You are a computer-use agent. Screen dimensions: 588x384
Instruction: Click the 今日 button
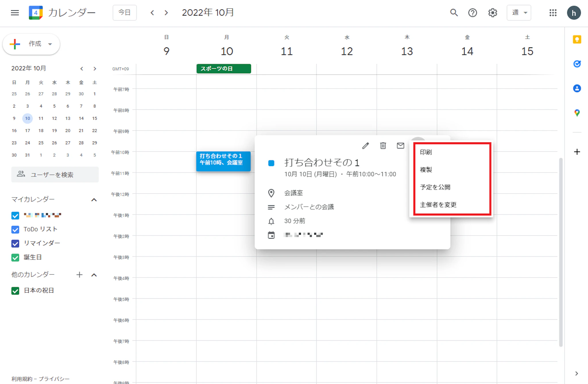coord(125,13)
